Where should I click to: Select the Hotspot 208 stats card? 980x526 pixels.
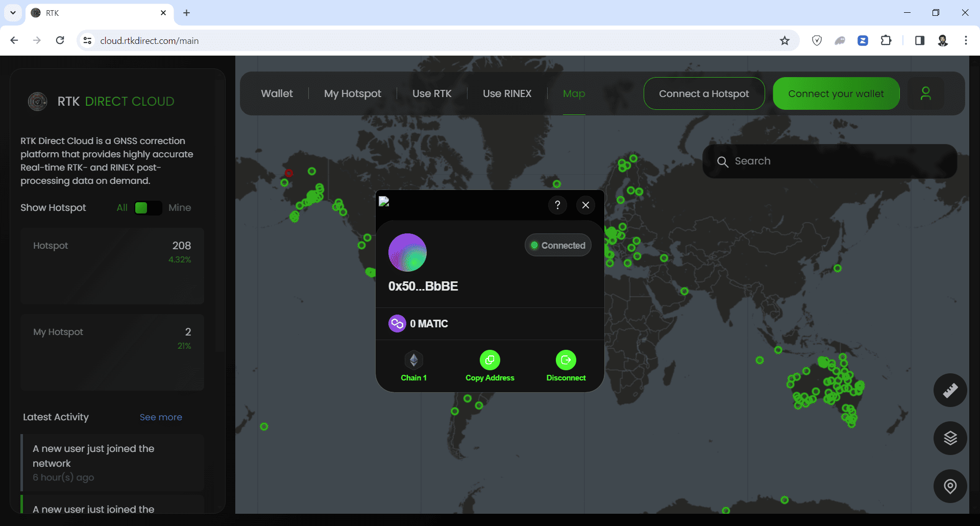click(x=112, y=266)
